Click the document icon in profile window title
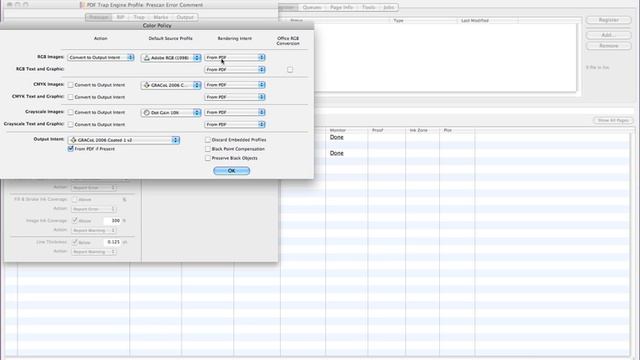 coord(82,5)
